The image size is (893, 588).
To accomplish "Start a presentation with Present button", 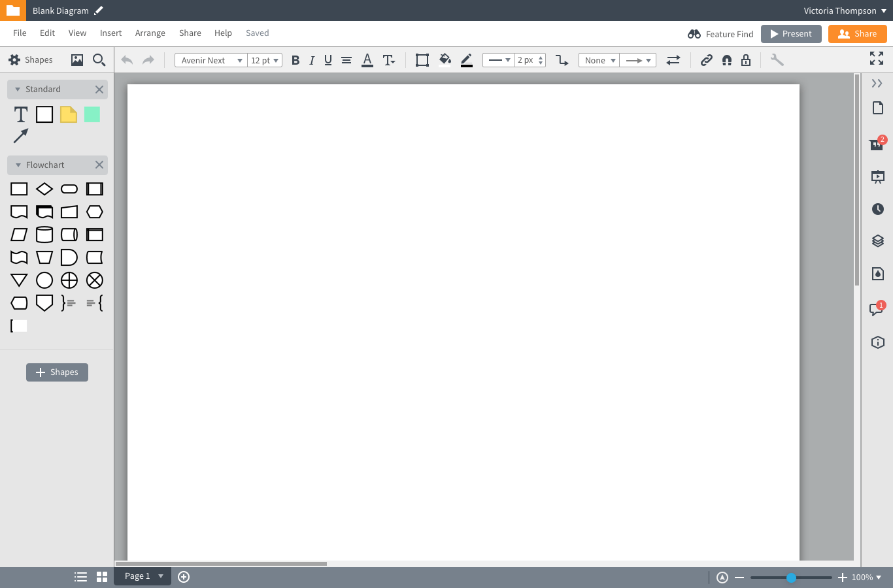I will click(791, 33).
